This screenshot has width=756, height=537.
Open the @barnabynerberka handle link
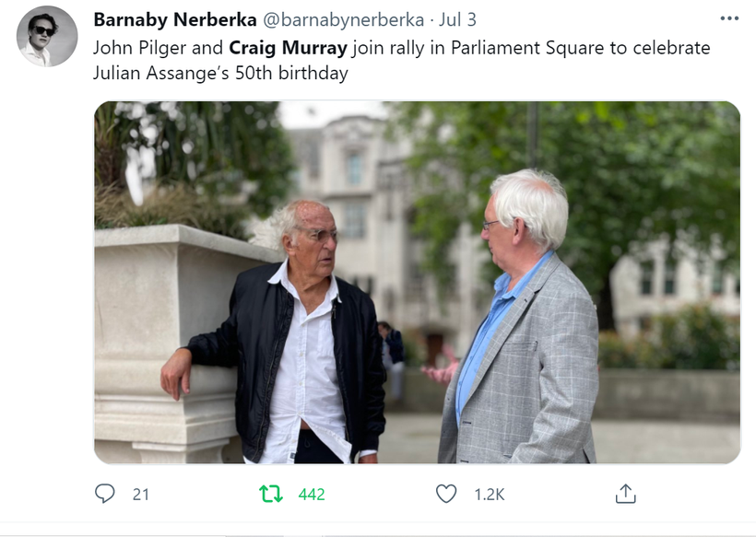tap(343, 19)
